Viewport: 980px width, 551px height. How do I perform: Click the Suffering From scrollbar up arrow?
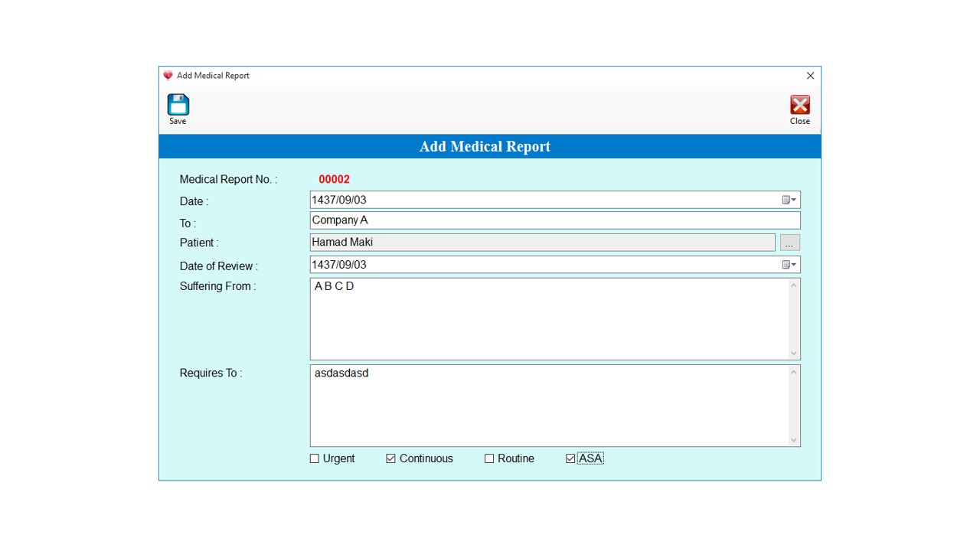(x=794, y=285)
